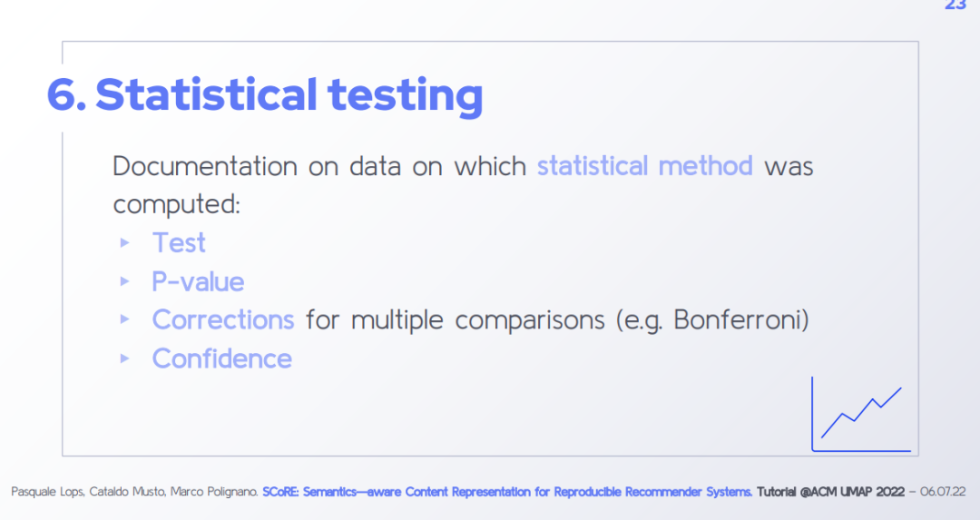
Task: Click the 'Test' bullet item
Action: click(179, 242)
